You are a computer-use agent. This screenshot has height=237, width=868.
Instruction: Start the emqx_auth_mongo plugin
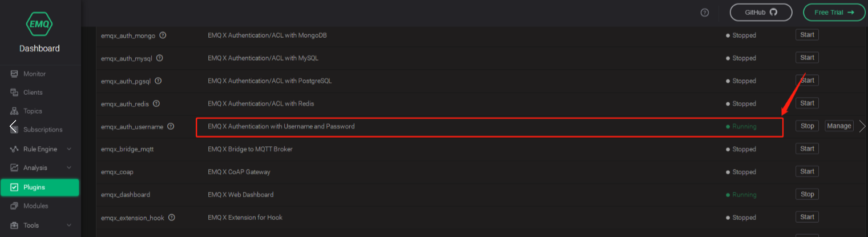pos(807,35)
